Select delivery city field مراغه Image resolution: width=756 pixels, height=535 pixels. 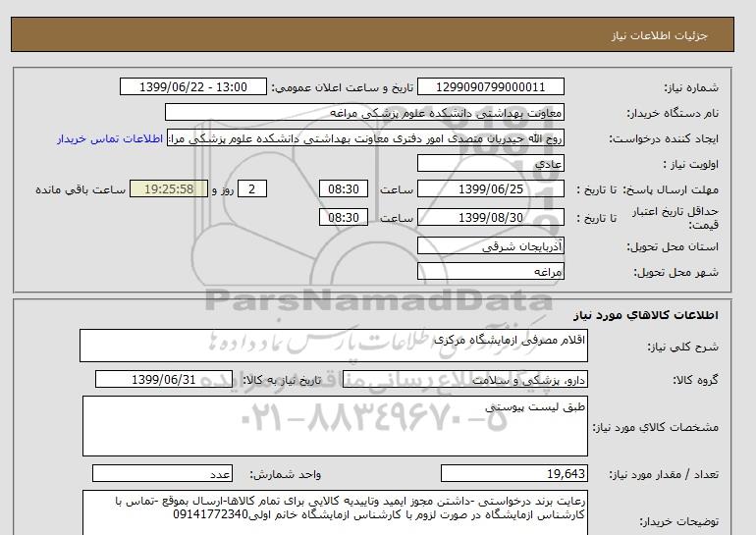(490, 271)
